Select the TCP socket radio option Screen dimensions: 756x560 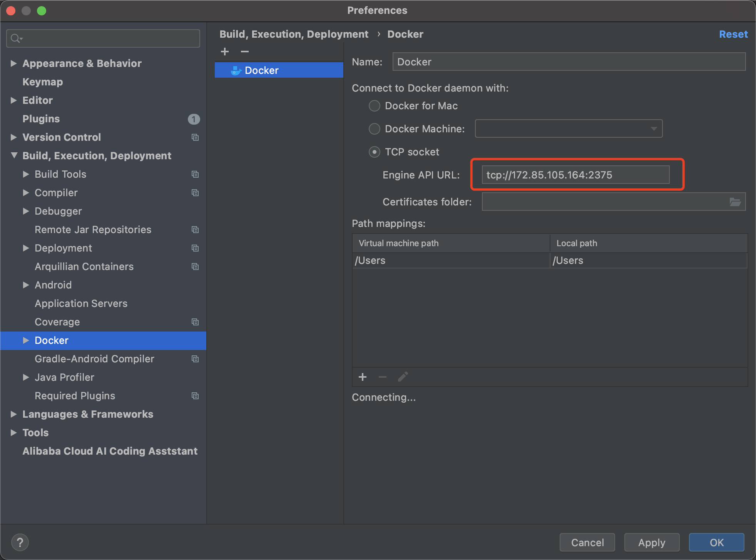click(x=374, y=152)
